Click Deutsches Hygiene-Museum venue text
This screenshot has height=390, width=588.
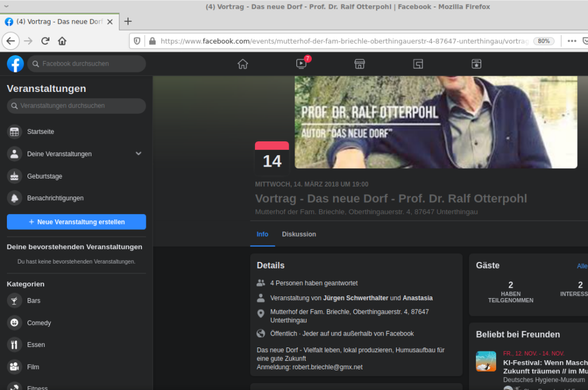(543, 380)
